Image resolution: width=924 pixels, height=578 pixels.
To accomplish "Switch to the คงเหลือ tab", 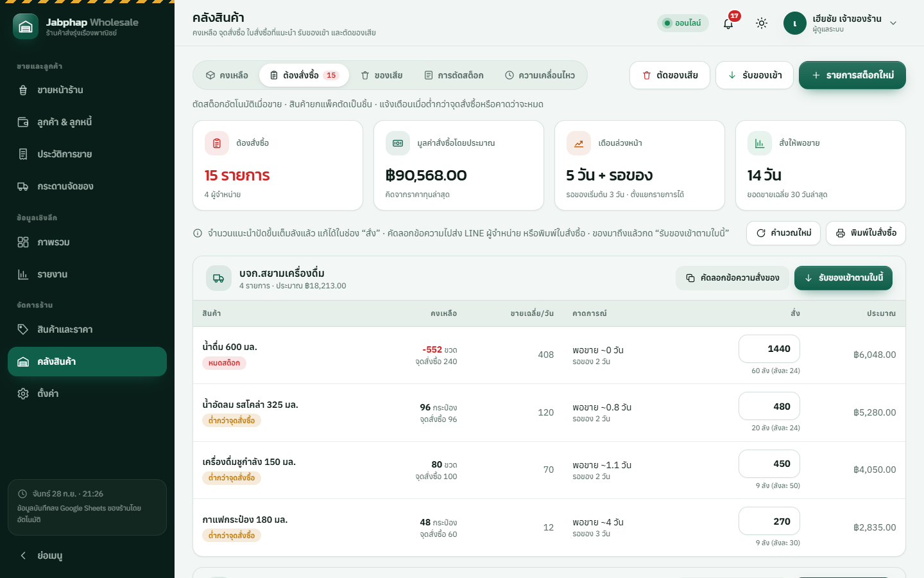I will tap(227, 75).
